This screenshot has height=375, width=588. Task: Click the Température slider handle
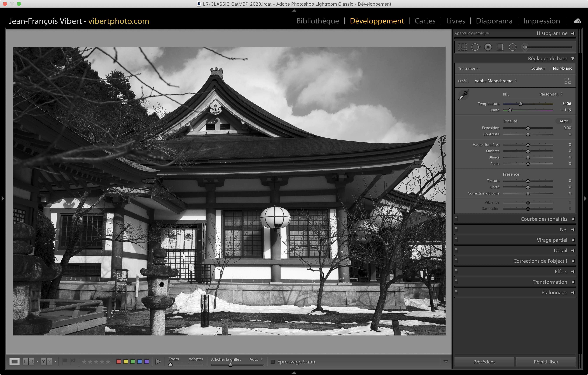pos(520,104)
